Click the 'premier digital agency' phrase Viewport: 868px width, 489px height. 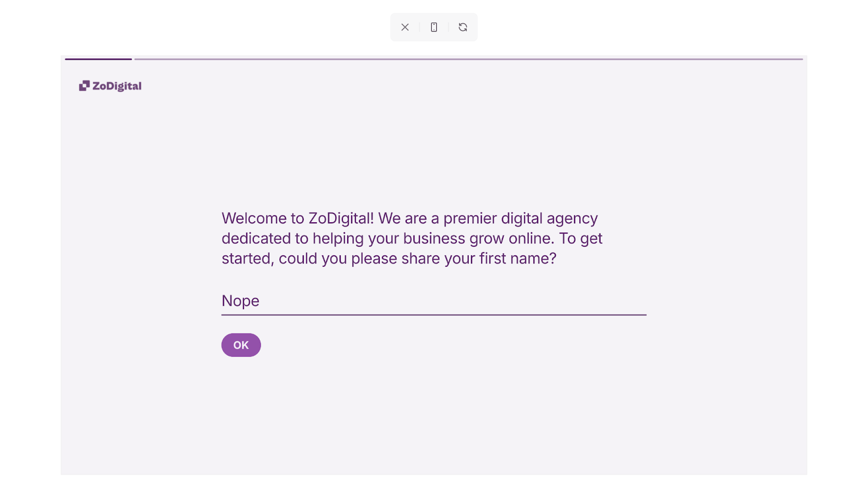[x=520, y=218]
